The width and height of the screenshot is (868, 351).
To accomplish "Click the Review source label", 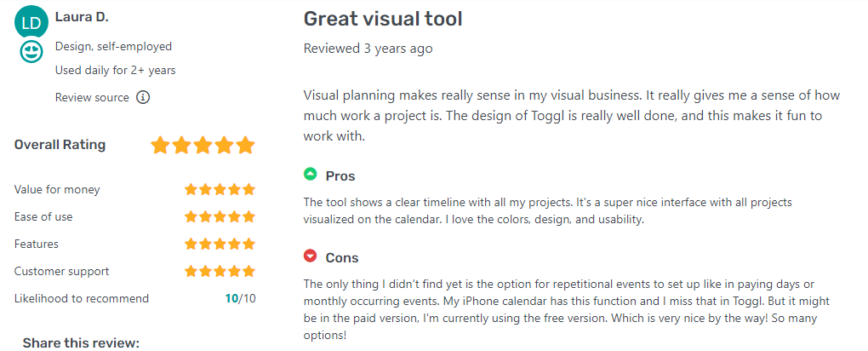I will click(x=92, y=97).
